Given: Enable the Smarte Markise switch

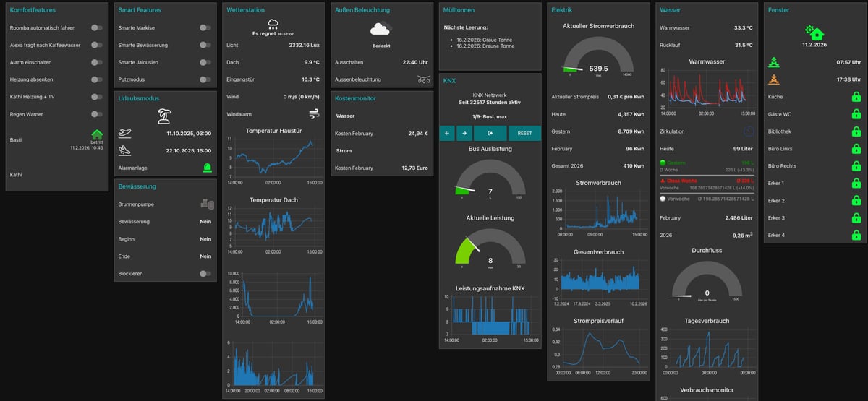Looking at the screenshot, I should (205, 28).
